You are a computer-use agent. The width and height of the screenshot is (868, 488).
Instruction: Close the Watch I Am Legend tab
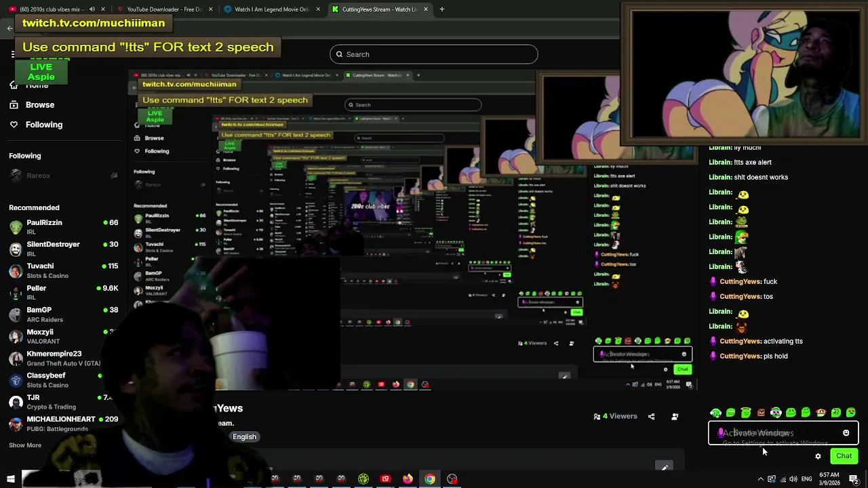tap(317, 9)
